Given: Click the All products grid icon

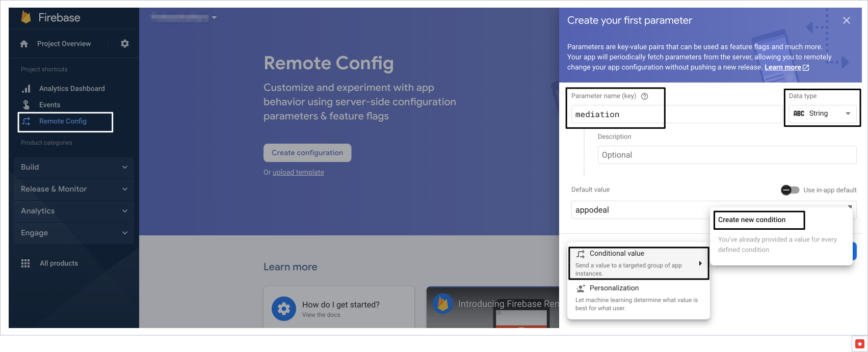Looking at the screenshot, I should click(x=25, y=263).
